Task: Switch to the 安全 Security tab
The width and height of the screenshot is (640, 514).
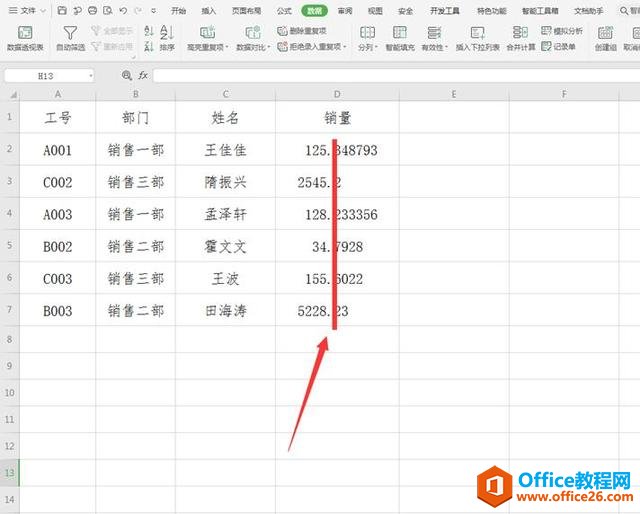Action: point(405,11)
